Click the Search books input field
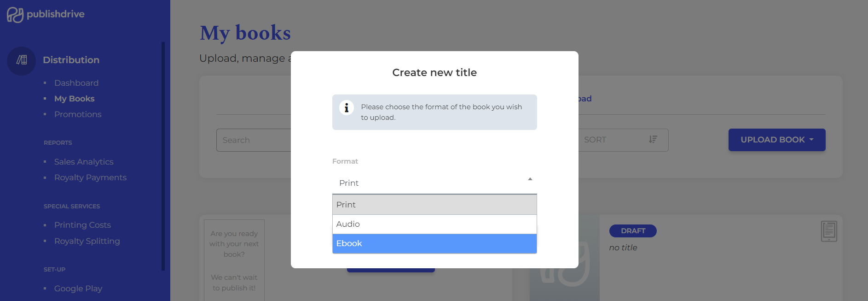 253,140
